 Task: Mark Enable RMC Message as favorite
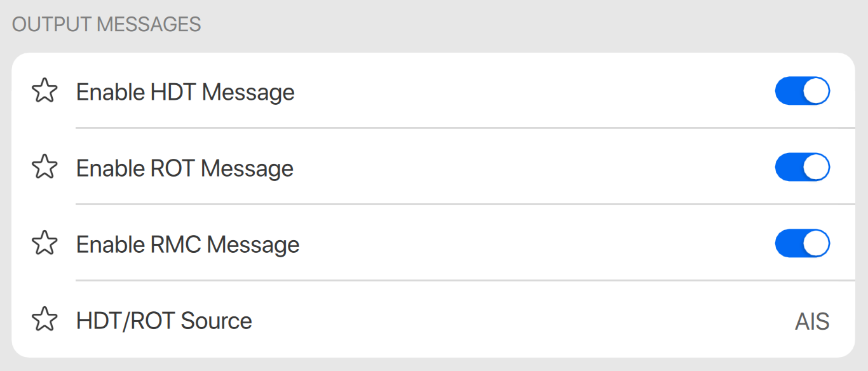click(44, 243)
